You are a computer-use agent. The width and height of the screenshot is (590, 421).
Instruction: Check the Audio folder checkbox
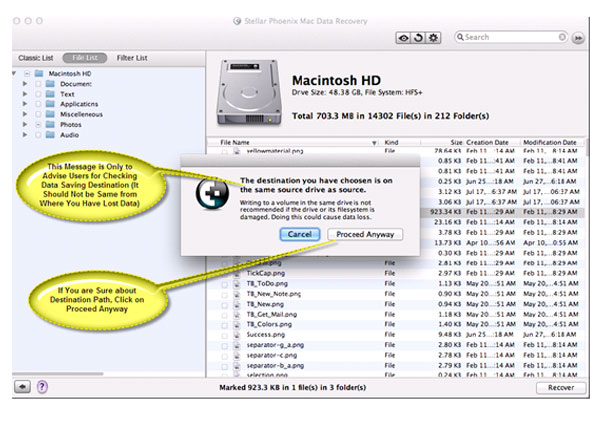coord(38,135)
